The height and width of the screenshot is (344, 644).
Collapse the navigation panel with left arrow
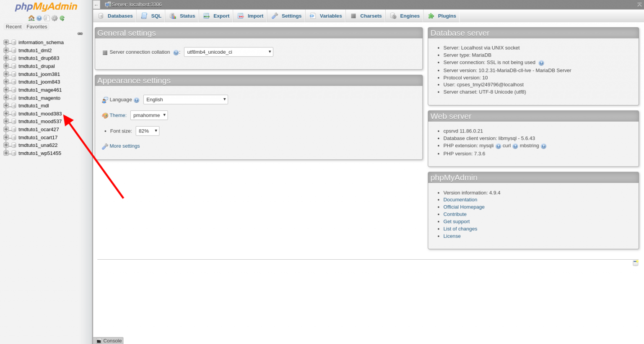tap(96, 5)
